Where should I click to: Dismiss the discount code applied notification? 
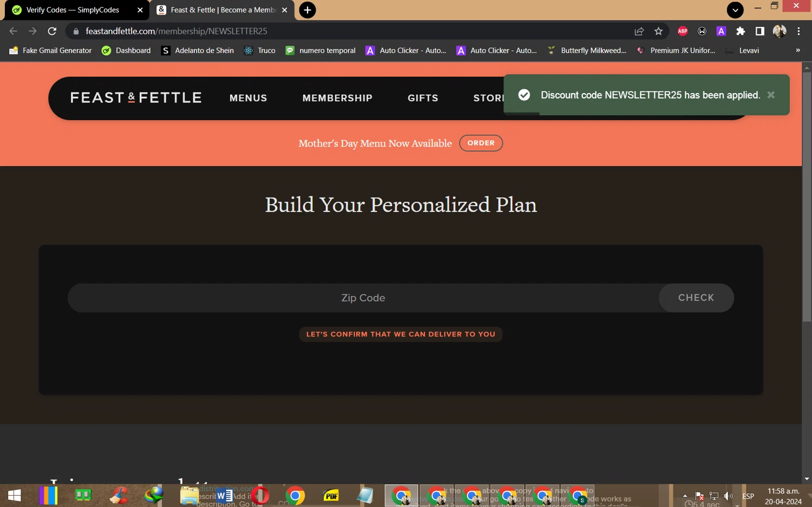coord(771,95)
